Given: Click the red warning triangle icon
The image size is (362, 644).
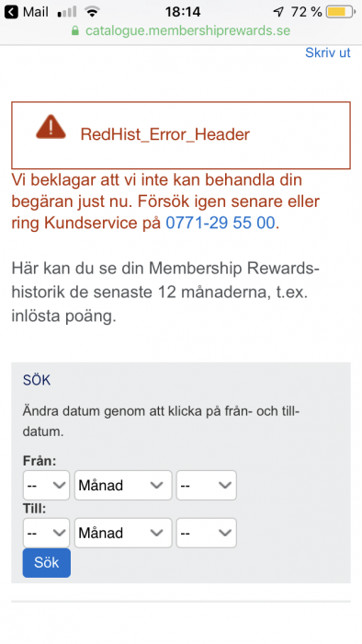Looking at the screenshot, I should (51, 127).
